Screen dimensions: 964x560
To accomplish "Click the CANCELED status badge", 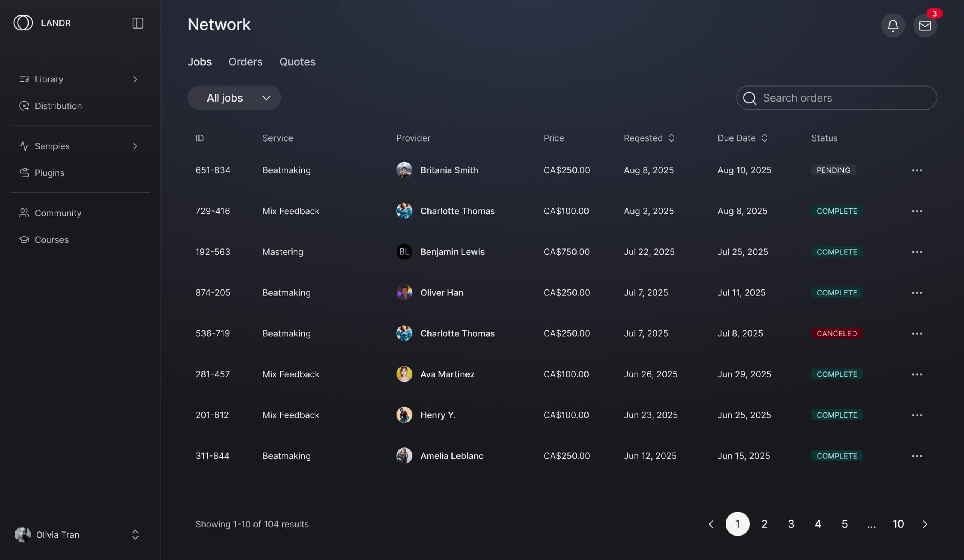I will (x=837, y=333).
